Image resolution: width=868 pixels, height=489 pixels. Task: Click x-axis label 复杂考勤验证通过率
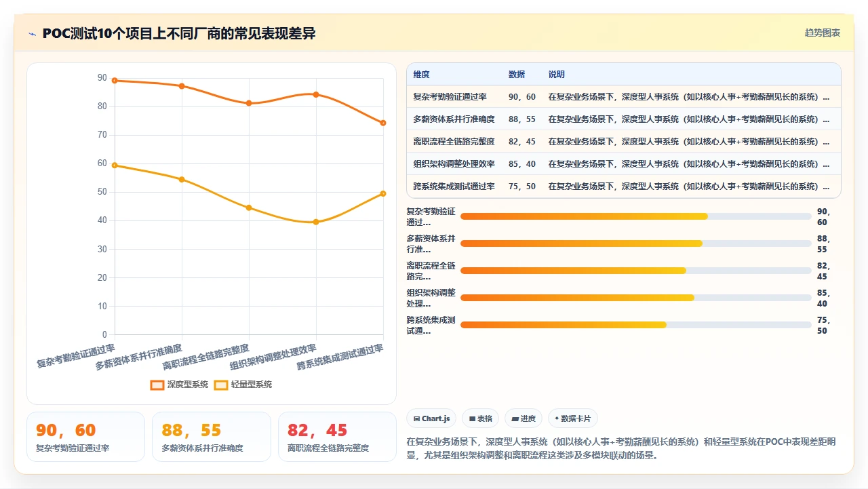pyautogui.click(x=76, y=355)
